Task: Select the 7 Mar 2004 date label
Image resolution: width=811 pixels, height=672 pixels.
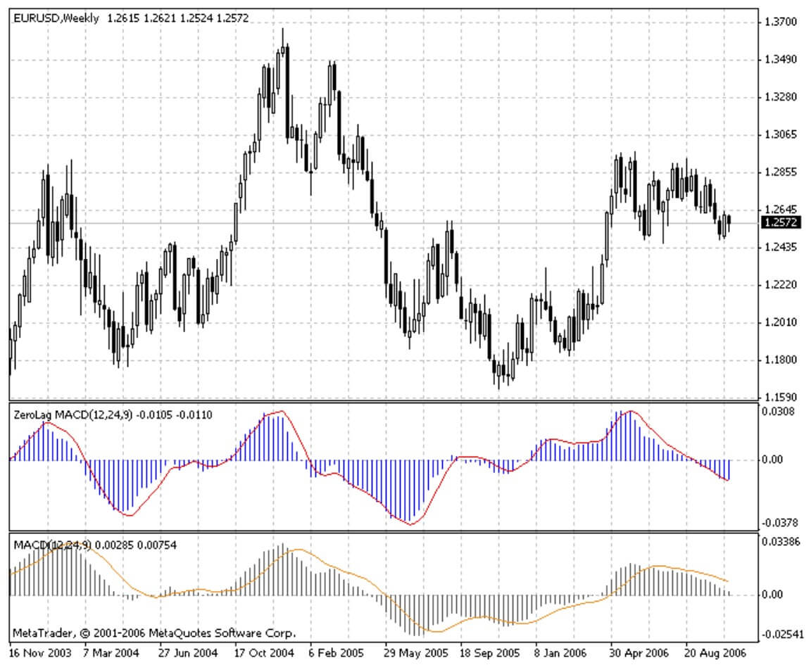Action: tap(112, 652)
